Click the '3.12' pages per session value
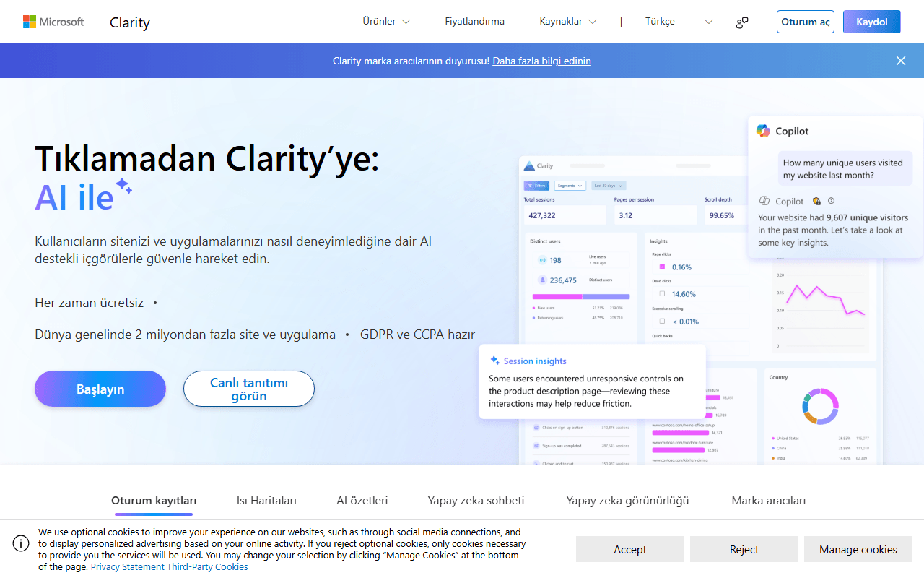Viewport: 924px width, 578px height. (626, 215)
